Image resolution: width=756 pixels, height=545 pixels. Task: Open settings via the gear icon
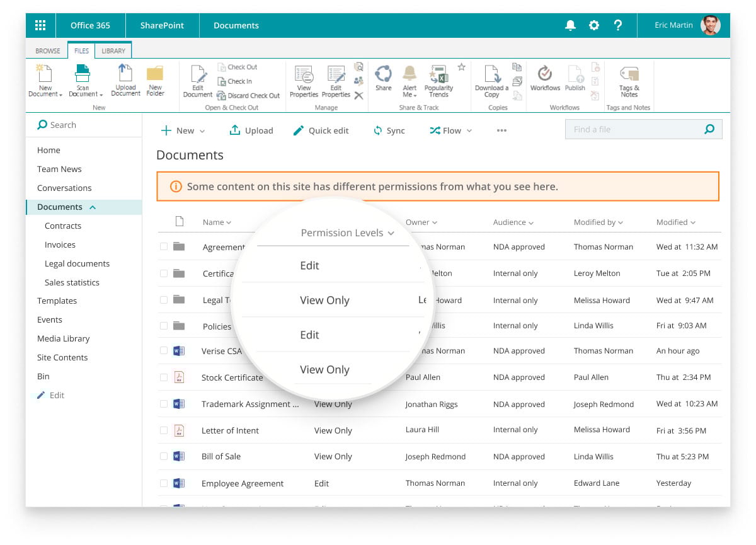coord(593,25)
